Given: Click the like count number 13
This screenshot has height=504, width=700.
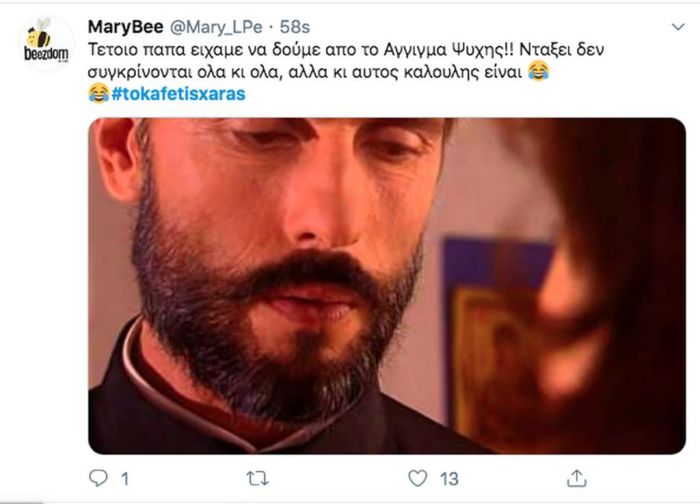Looking at the screenshot, I should [x=449, y=479].
